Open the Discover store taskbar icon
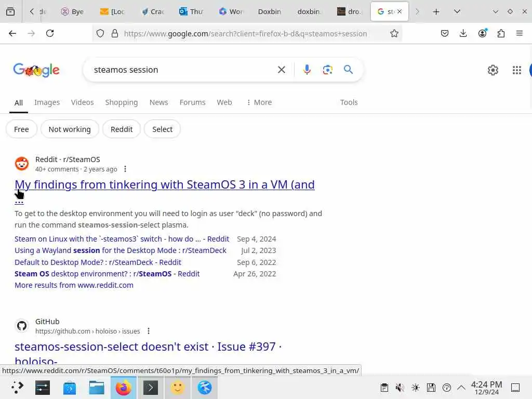 70,388
